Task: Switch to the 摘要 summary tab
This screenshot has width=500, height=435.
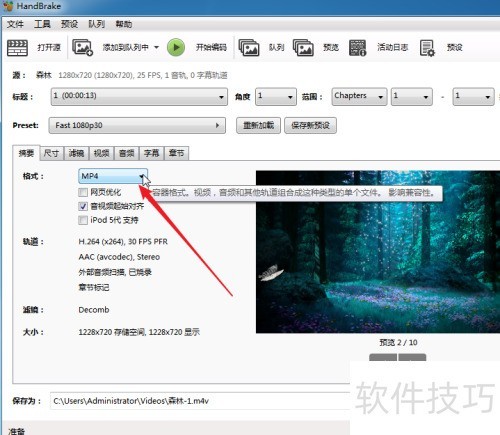Action: click(26, 153)
